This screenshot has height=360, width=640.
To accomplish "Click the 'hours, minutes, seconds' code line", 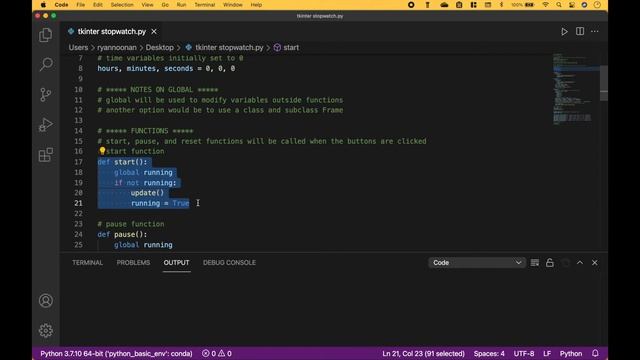I will click(166, 68).
